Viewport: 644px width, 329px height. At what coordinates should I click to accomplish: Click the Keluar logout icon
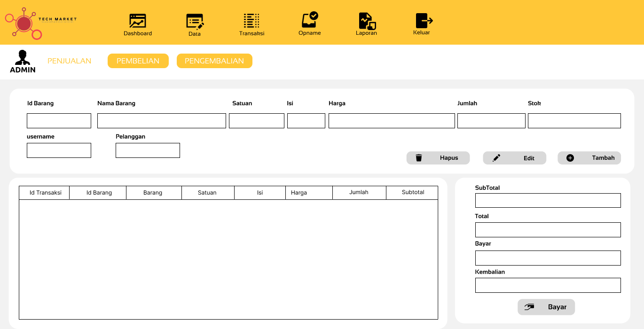[x=424, y=21]
